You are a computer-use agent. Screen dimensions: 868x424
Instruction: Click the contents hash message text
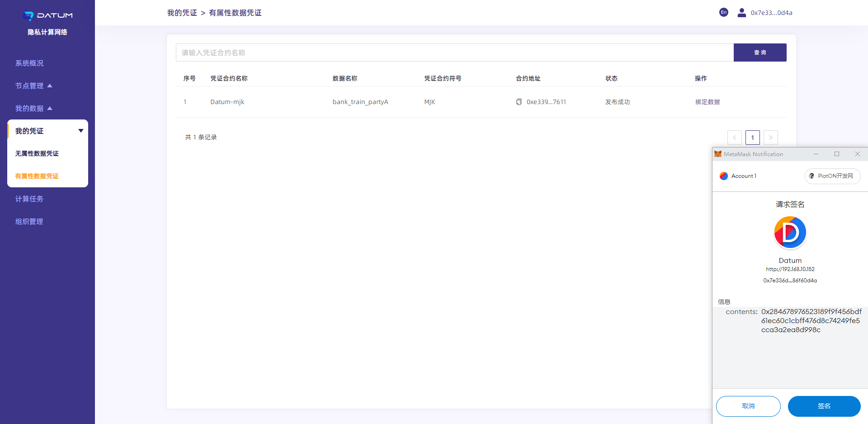tap(811, 321)
